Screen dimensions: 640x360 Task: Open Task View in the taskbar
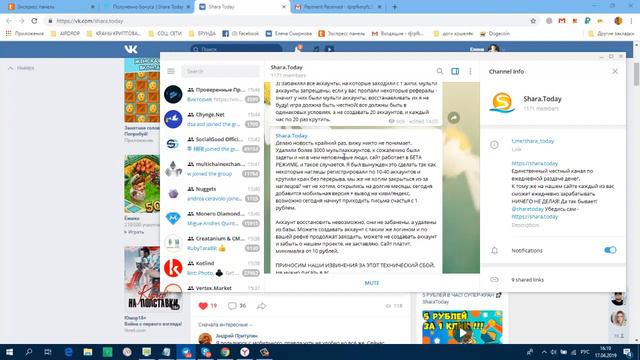[48, 352]
